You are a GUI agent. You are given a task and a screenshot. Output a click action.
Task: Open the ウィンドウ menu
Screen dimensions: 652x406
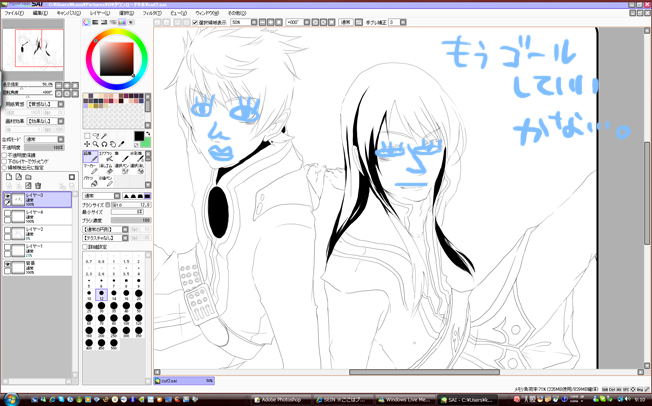pos(208,13)
